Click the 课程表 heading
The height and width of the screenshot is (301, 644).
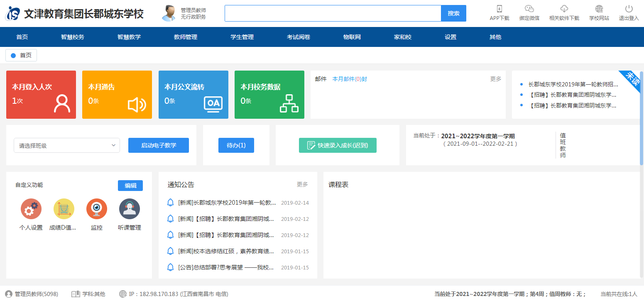(x=338, y=185)
